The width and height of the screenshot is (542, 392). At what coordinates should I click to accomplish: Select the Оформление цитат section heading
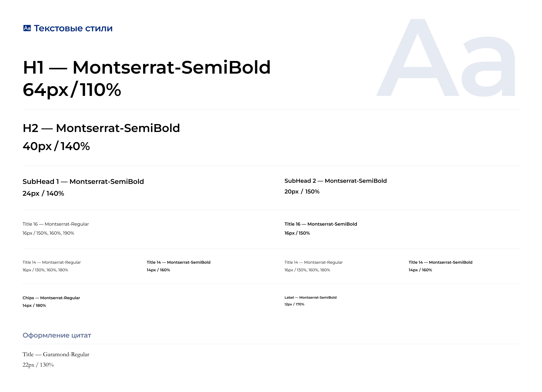click(57, 335)
